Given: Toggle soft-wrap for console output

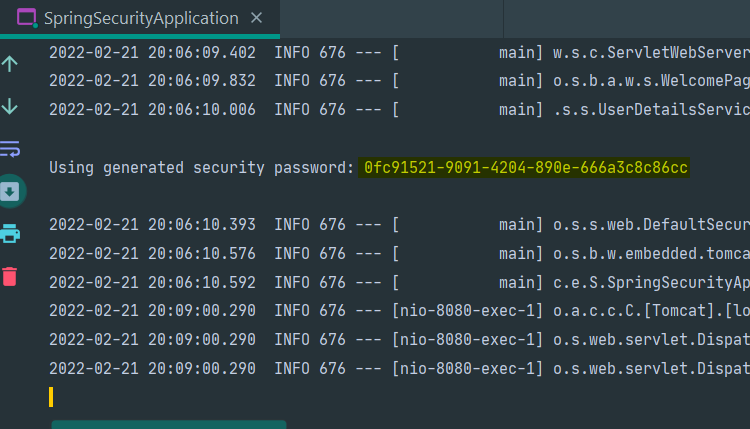Looking at the screenshot, I should click(11, 149).
